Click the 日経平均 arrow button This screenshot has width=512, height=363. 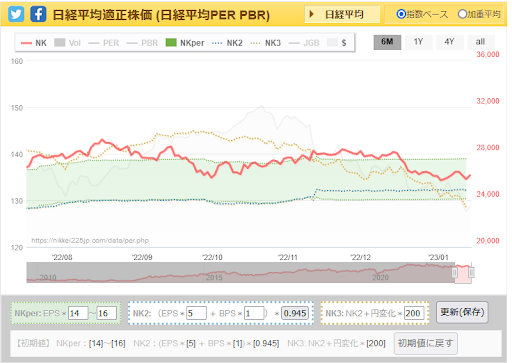click(x=342, y=14)
